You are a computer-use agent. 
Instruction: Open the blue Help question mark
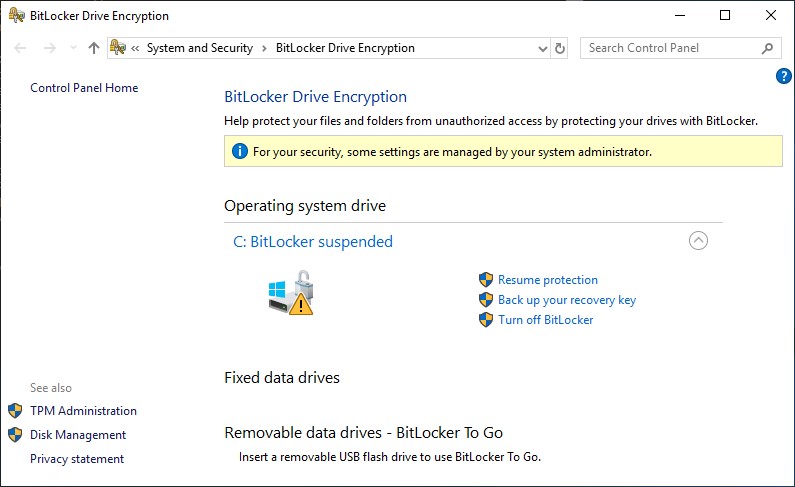pos(784,76)
